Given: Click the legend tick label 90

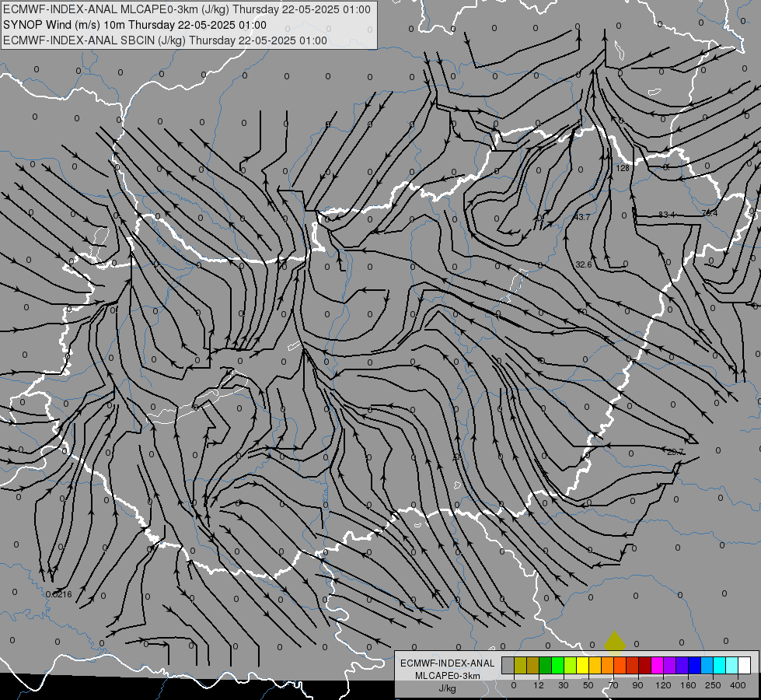Looking at the screenshot, I should click(637, 685).
